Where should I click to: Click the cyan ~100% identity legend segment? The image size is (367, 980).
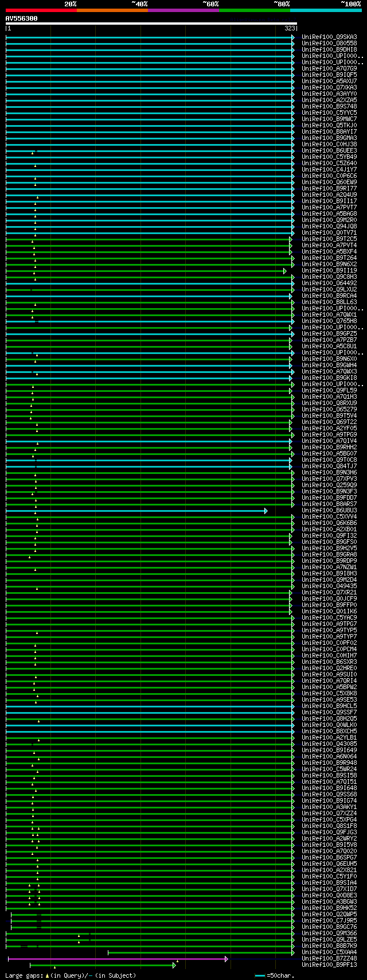pyautogui.click(x=325, y=10)
